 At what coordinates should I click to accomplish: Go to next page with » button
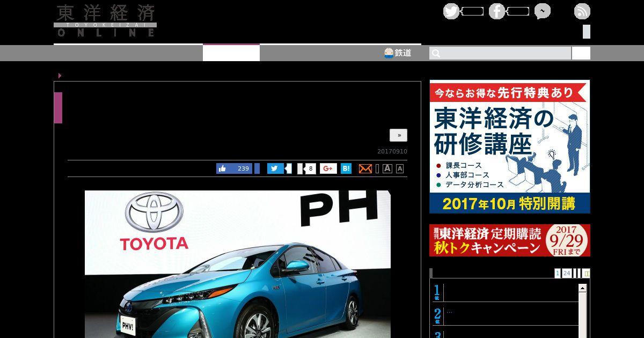[x=398, y=135]
